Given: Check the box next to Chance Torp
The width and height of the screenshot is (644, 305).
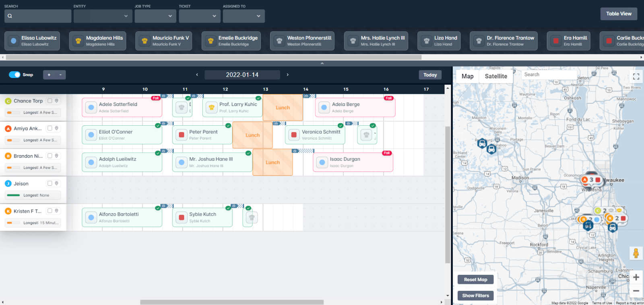Looking at the screenshot, I should [x=50, y=101].
